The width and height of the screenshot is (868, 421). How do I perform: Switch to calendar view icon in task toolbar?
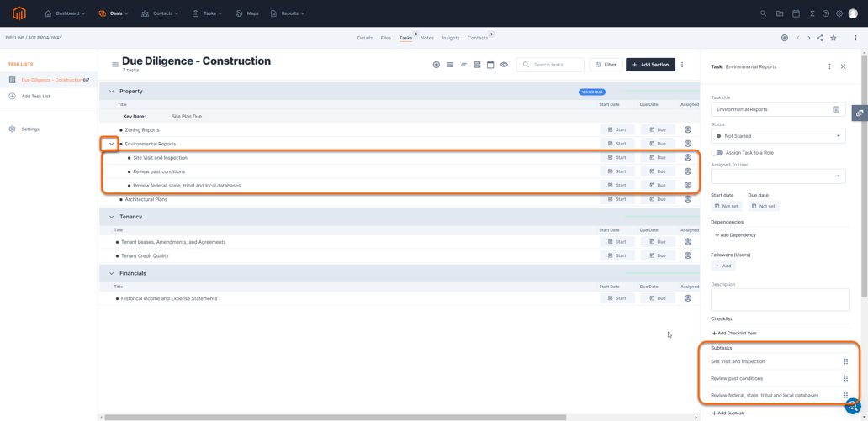coord(490,65)
